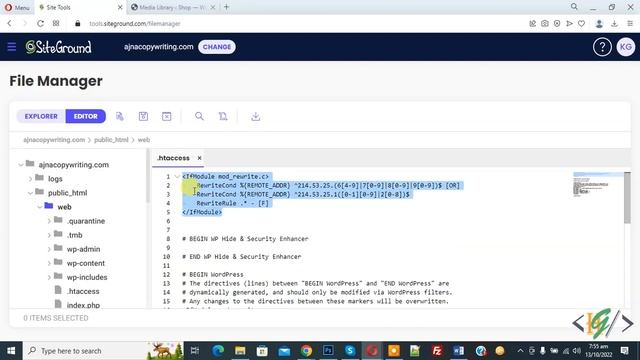The width and height of the screenshot is (640, 360).
Task: Close the .htaccess editor tab
Action: coord(199,158)
